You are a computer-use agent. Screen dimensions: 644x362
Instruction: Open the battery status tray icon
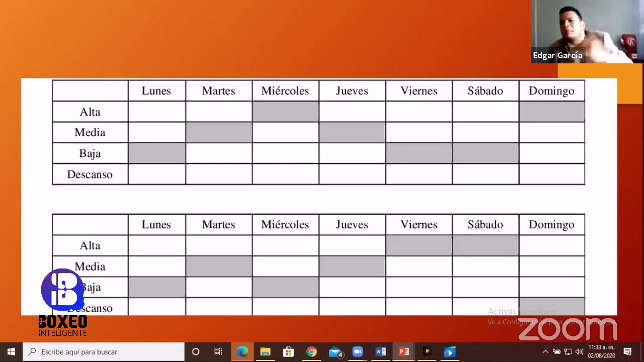click(x=556, y=352)
